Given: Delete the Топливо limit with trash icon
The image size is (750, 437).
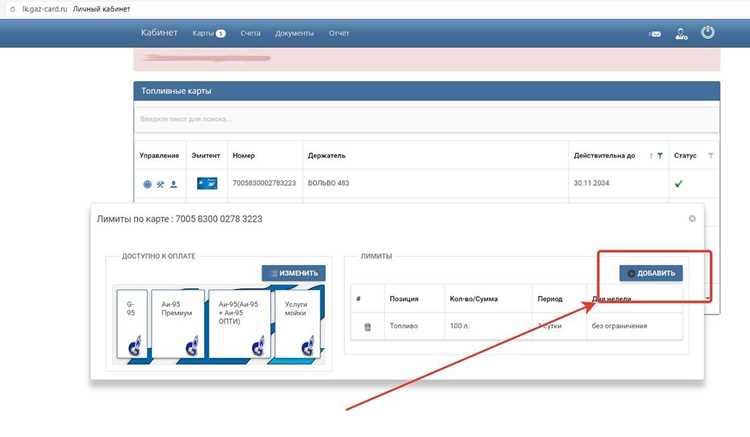Looking at the screenshot, I should [367, 327].
